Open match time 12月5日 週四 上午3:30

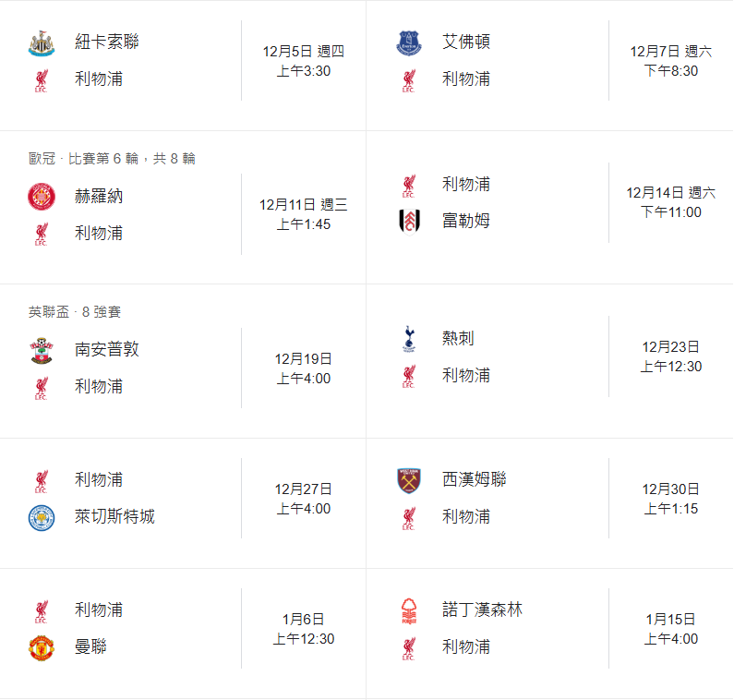(303, 61)
